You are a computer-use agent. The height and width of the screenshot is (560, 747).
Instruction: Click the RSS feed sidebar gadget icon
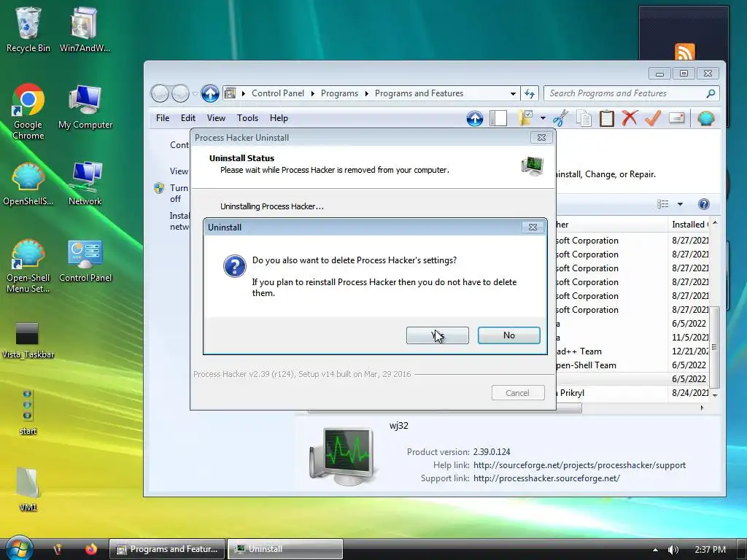pyautogui.click(x=684, y=52)
